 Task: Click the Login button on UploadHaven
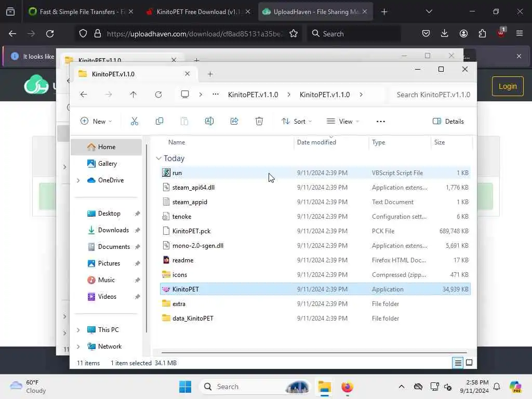[x=508, y=86]
